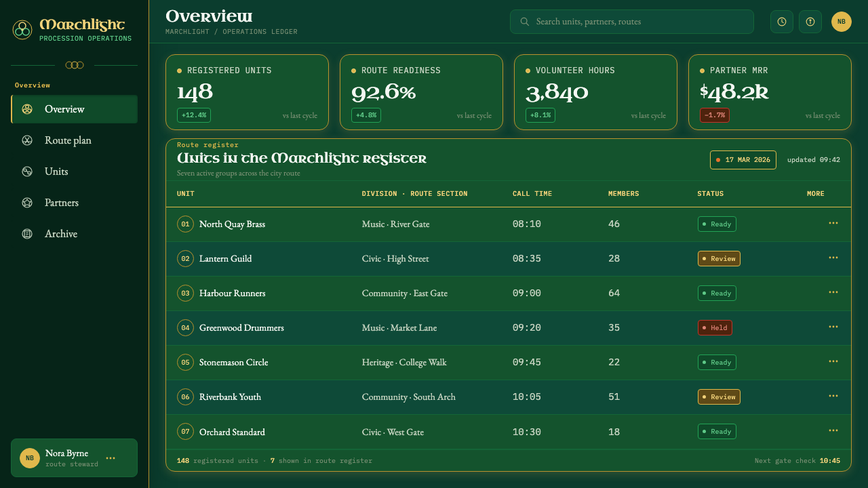Open the Partner MRR card
The width and height of the screenshot is (868, 488).
[x=770, y=92]
